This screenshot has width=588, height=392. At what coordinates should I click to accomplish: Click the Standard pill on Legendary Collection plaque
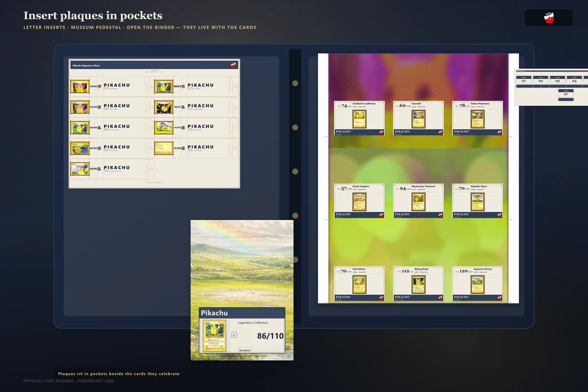[x=245, y=350]
